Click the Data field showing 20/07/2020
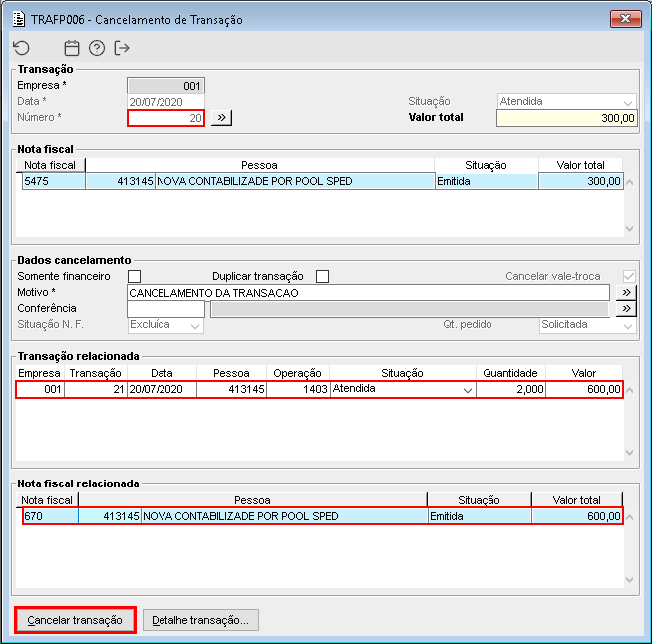The width and height of the screenshot is (652, 644). pos(165,102)
